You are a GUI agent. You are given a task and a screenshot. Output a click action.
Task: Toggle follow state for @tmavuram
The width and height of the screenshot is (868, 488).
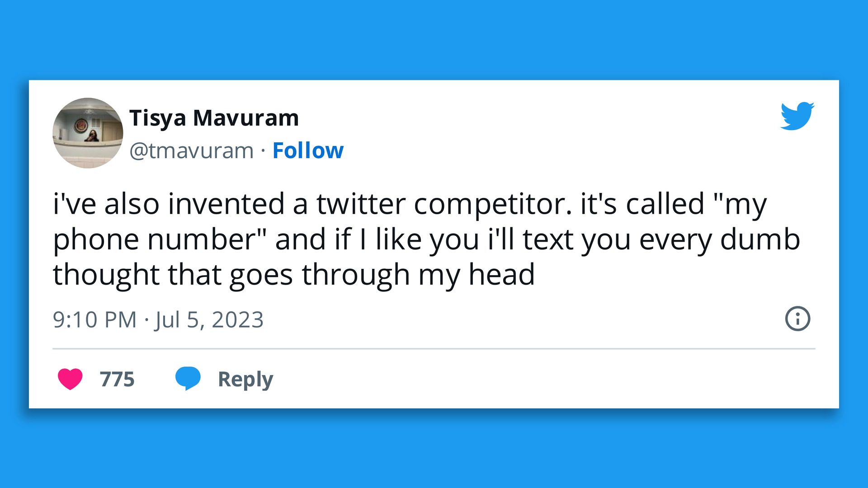[308, 150]
